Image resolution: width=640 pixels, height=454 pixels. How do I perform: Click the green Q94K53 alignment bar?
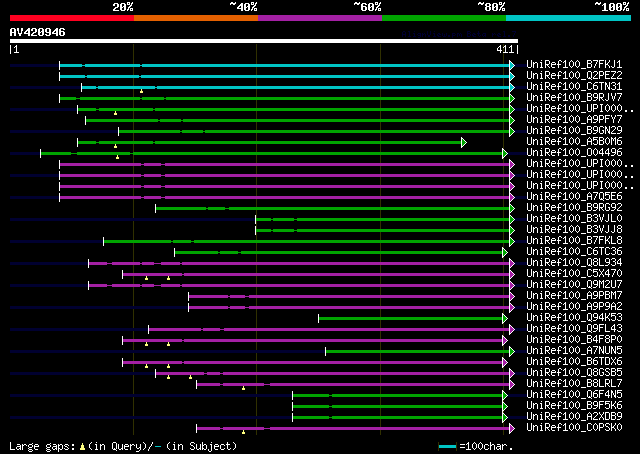[x=411, y=319]
